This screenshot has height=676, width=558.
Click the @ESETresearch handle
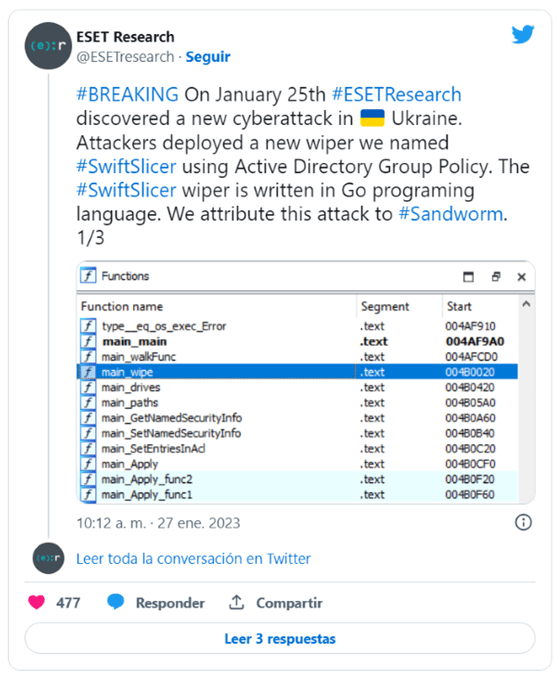[x=125, y=57]
